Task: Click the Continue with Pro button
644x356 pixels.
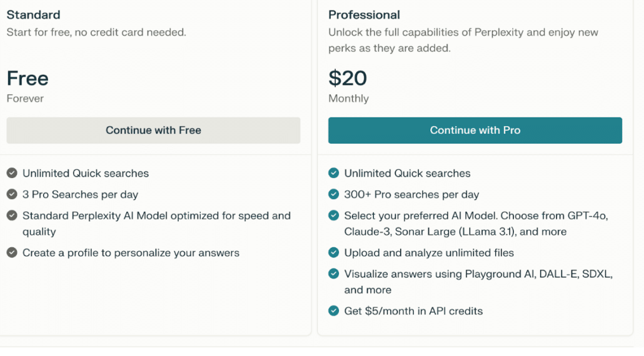Action: pos(475,131)
